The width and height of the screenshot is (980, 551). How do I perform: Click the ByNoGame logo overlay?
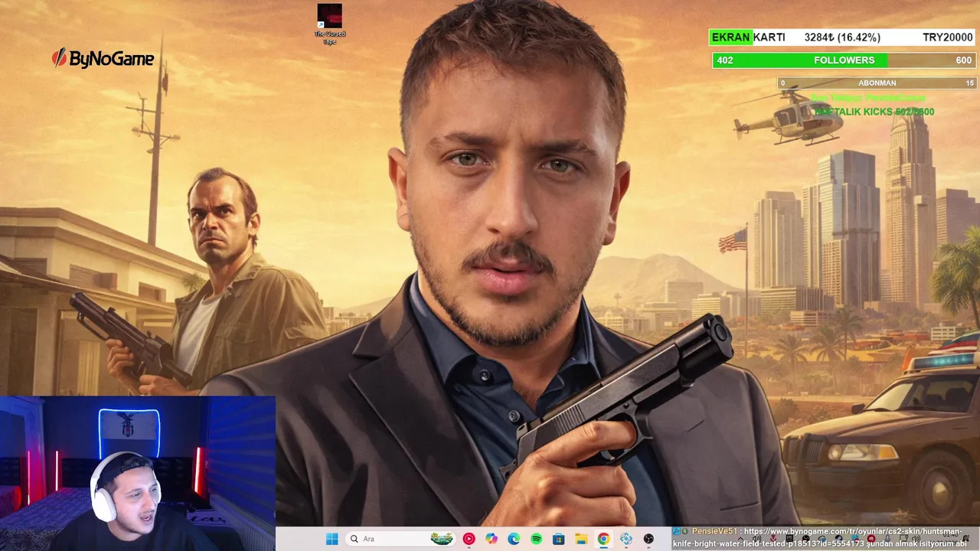[x=103, y=59]
